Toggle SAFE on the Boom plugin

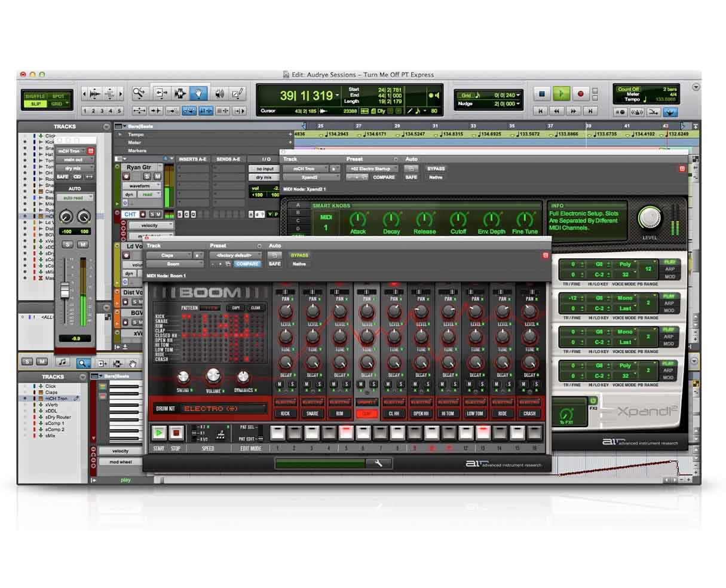pyautogui.click(x=274, y=264)
